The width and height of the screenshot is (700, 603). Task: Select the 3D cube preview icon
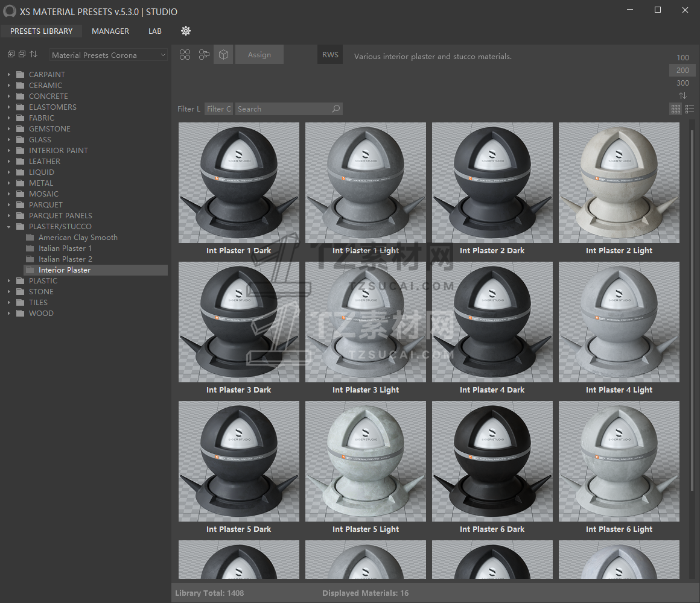point(223,55)
